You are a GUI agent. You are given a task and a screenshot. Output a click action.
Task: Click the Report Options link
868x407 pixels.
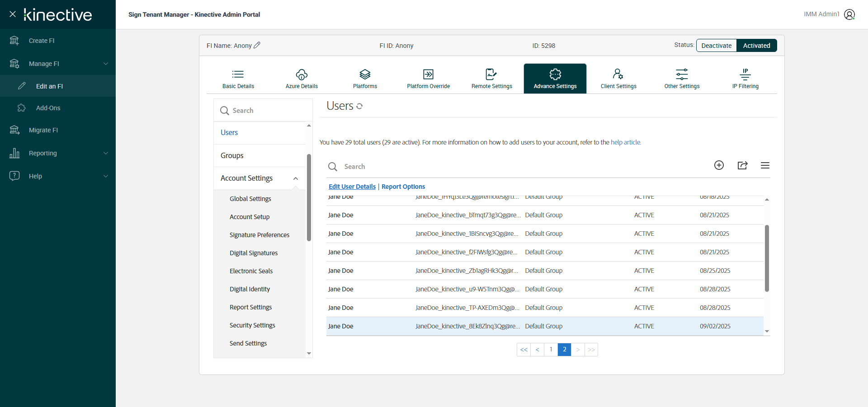pos(403,187)
